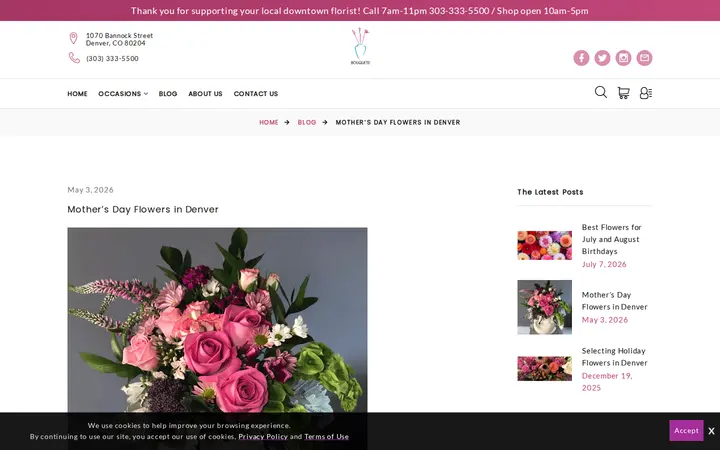The width and height of the screenshot is (720, 450).
Task: Click the July 7, 2026 post date
Action: [x=604, y=264]
